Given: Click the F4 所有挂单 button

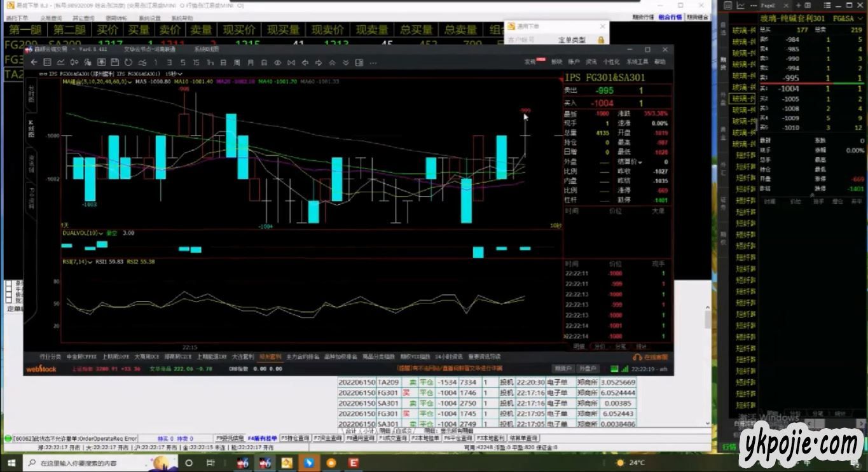Looking at the screenshot, I should [x=262, y=438].
